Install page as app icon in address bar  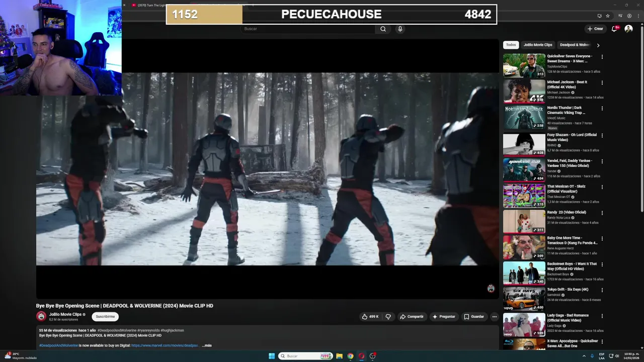click(599, 16)
